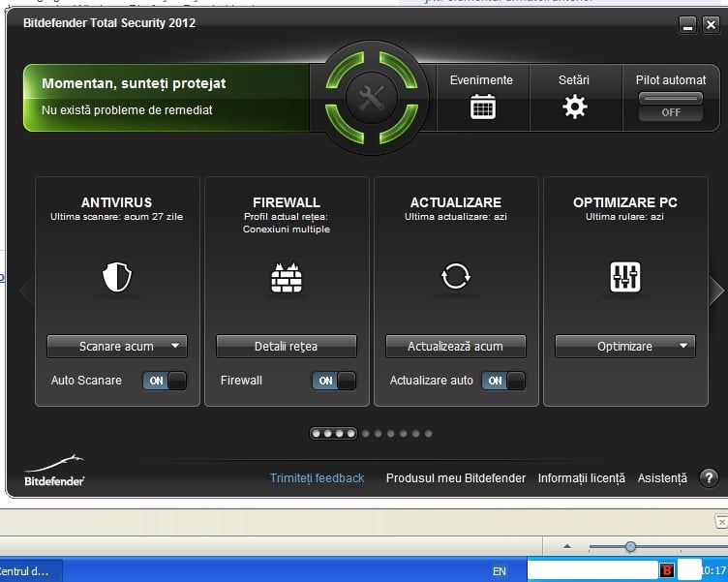
Task: Toggle Auto Scanare switch
Action: 165,381
